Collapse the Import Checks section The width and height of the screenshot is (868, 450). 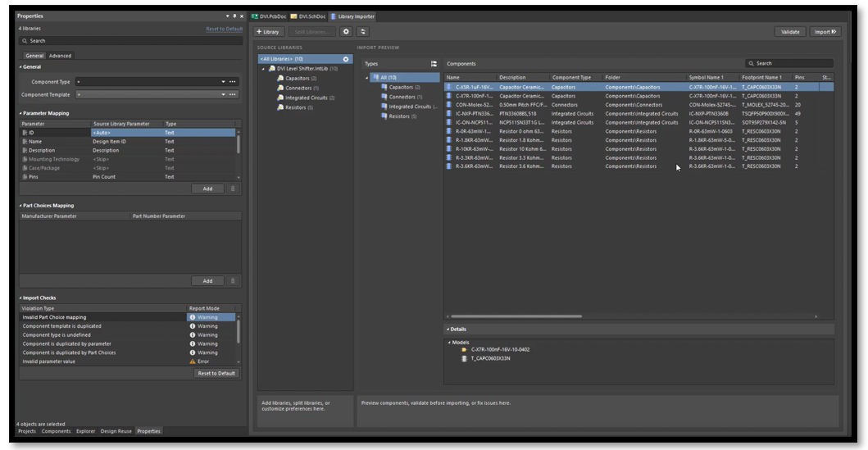20,298
